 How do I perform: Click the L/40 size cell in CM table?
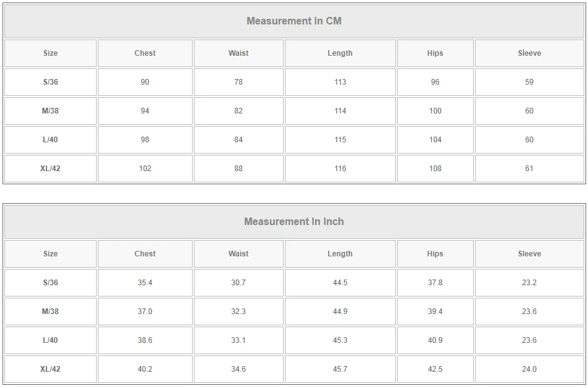click(50, 140)
